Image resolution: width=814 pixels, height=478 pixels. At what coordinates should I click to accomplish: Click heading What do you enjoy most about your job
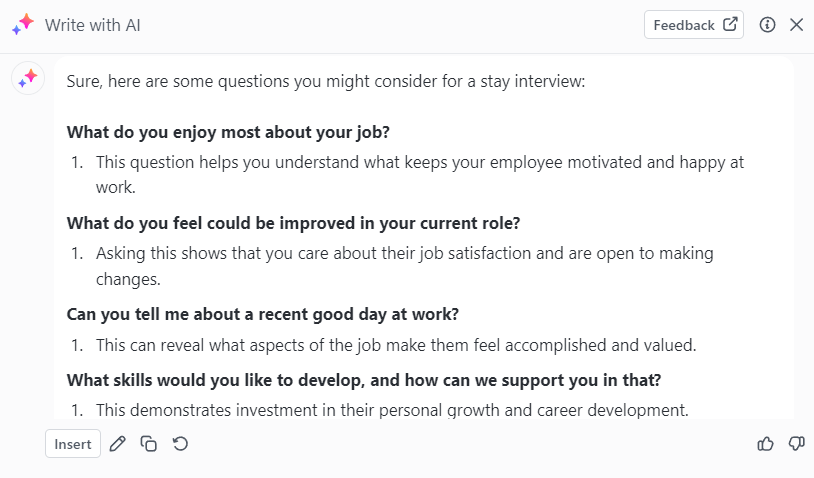228,132
